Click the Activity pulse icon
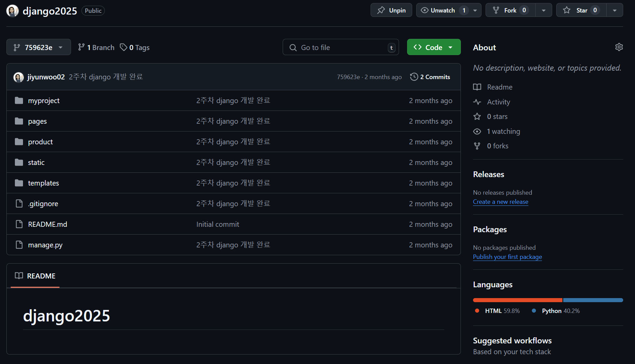Viewport: 635px width, 364px height. pos(477,102)
